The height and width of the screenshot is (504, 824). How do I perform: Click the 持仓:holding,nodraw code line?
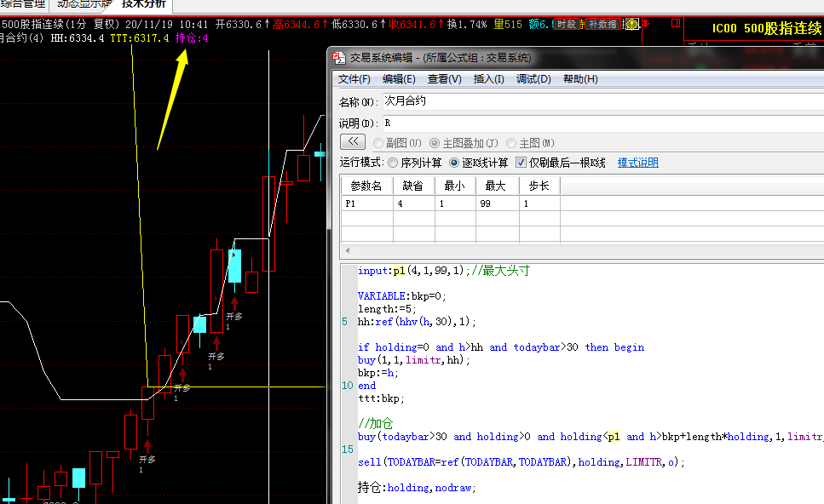click(x=417, y=488)
